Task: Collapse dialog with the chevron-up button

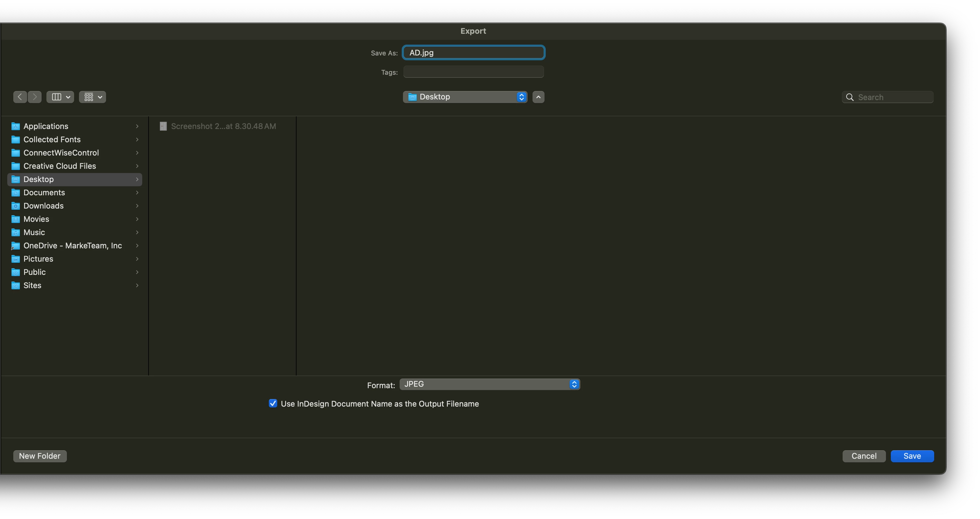Action: click(538, 97)
